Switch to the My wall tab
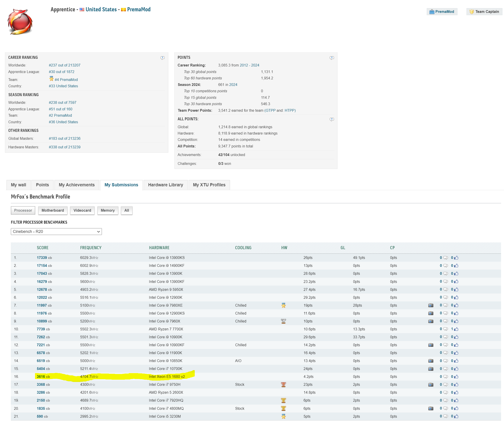 click(19, 185)
